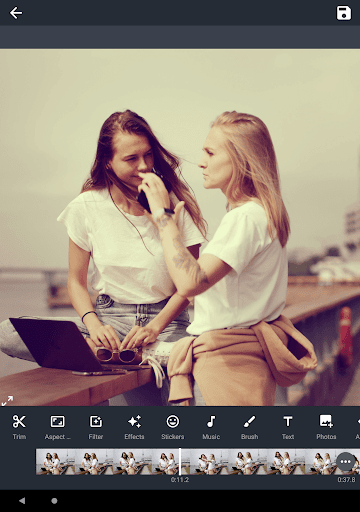Screen dimensions: 360x512
Task: Open the Music note tool
Action: (x=211, y=427)
